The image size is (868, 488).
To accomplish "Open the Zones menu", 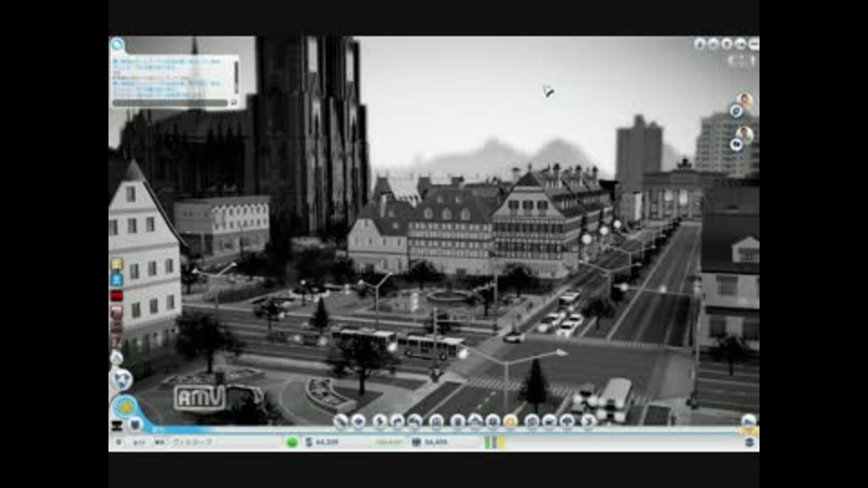I will click(x=359, y=422).
